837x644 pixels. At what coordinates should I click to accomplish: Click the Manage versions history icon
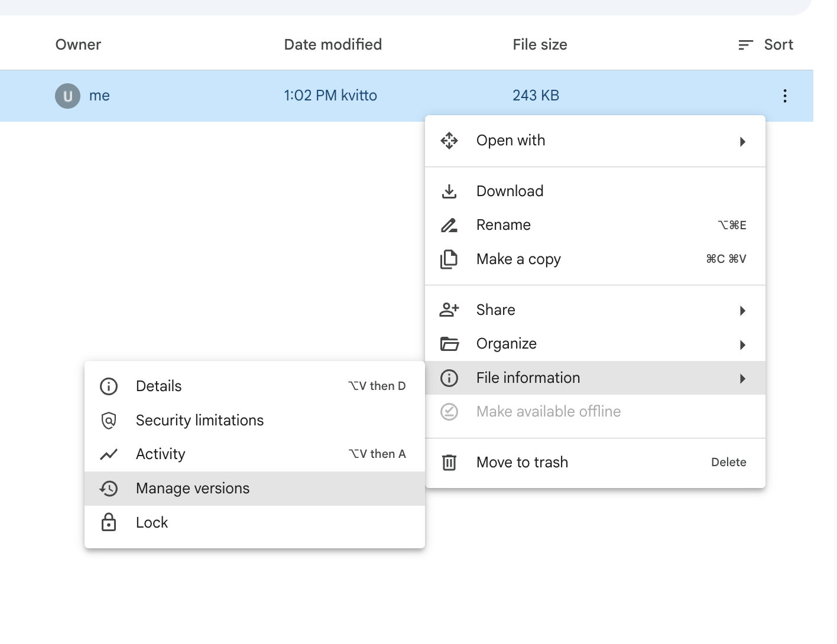(x=109, y=489)
